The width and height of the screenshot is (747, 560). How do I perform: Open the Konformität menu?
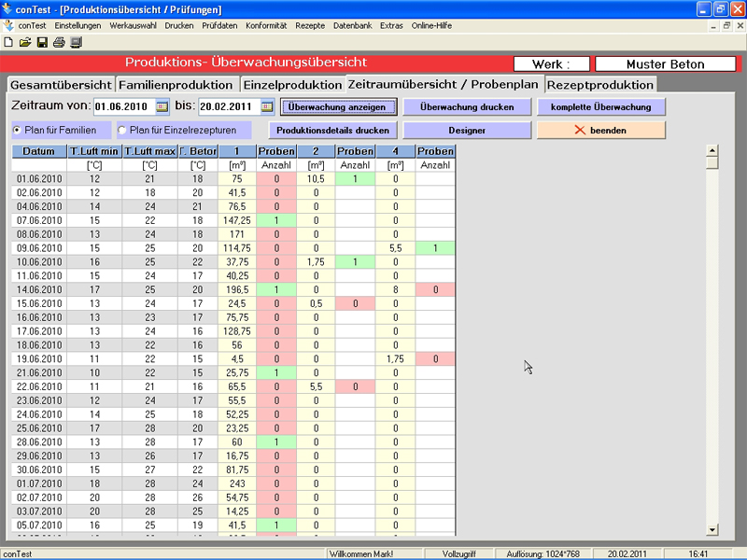(x=266, y=26)
